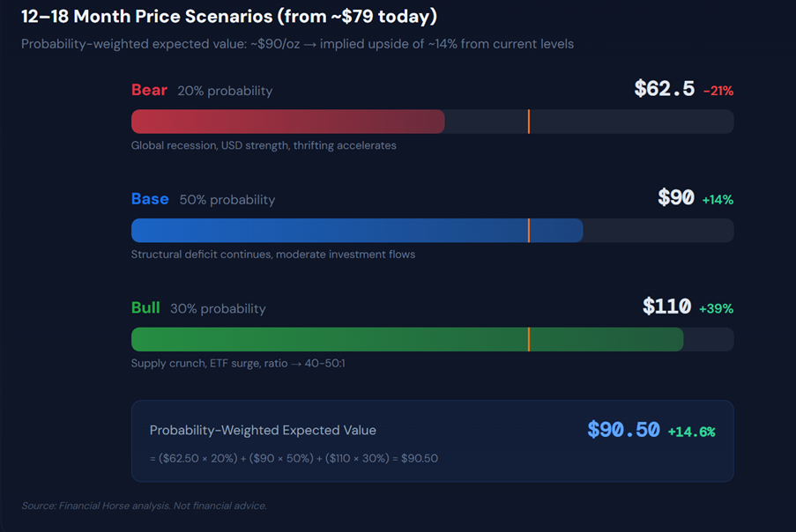
Task: Select the red "Bear" scenario label
Action: tap(149, 90)
